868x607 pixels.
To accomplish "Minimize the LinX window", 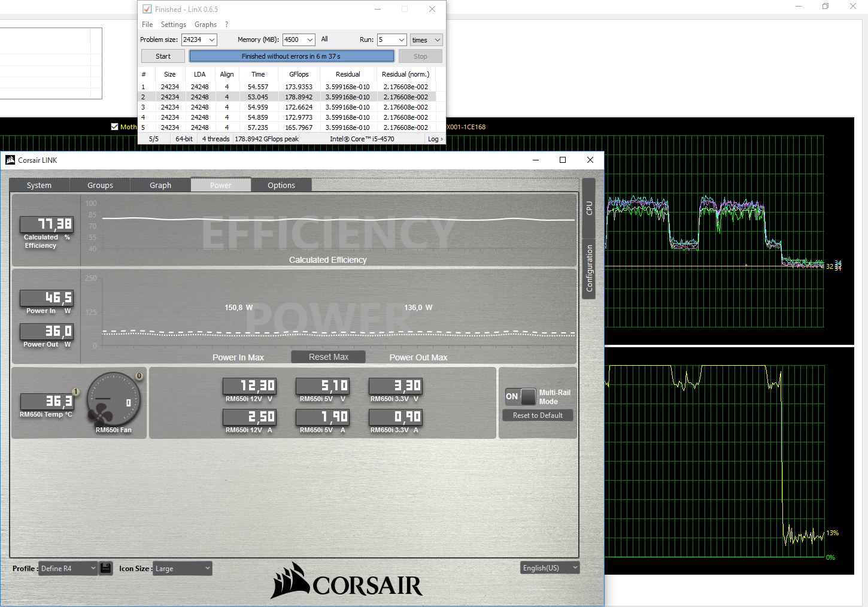I will [x=378, y=9].
